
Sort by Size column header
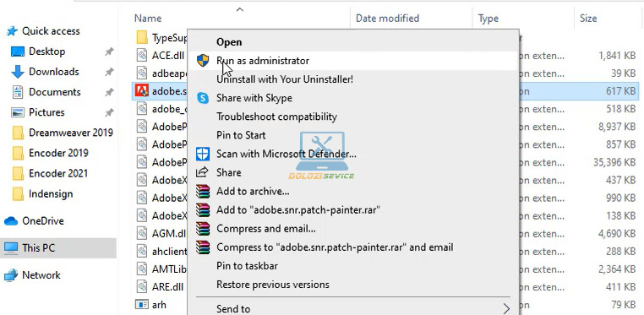[x=588, y=19]
